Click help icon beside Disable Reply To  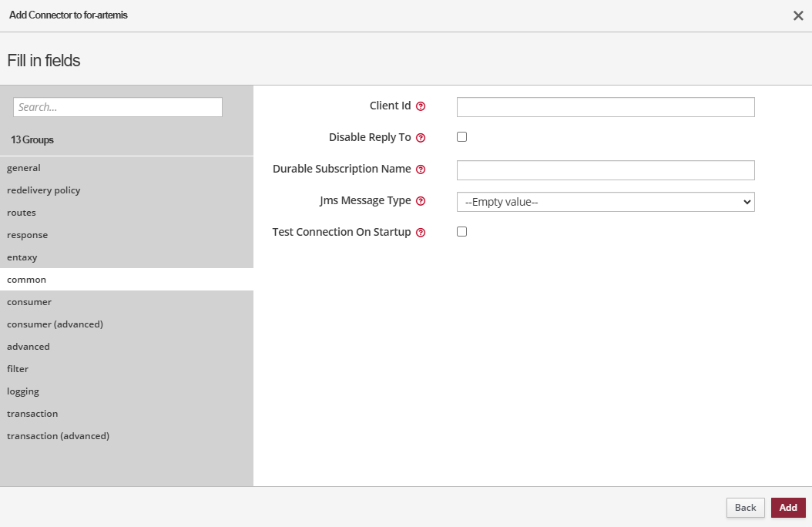click(421, 138)
